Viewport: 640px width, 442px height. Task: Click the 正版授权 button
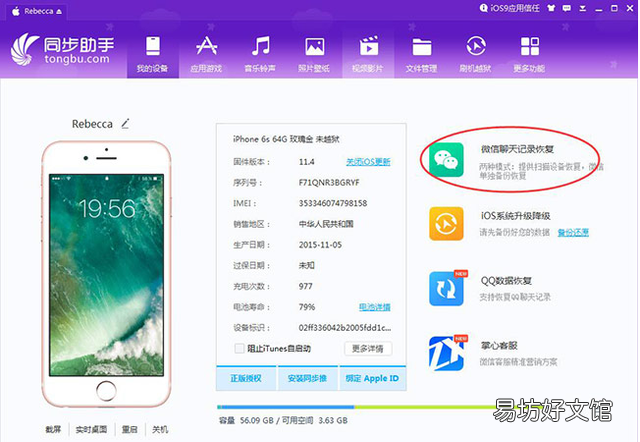246,378
